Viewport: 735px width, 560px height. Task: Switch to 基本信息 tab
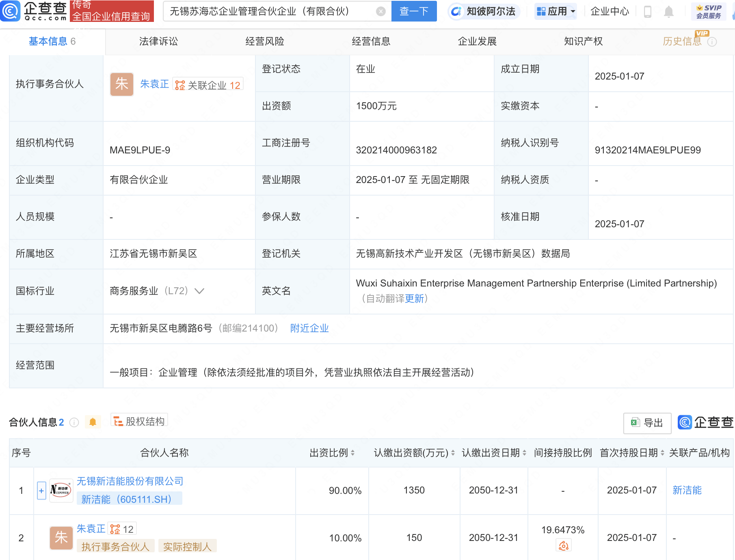pos(52,41)
